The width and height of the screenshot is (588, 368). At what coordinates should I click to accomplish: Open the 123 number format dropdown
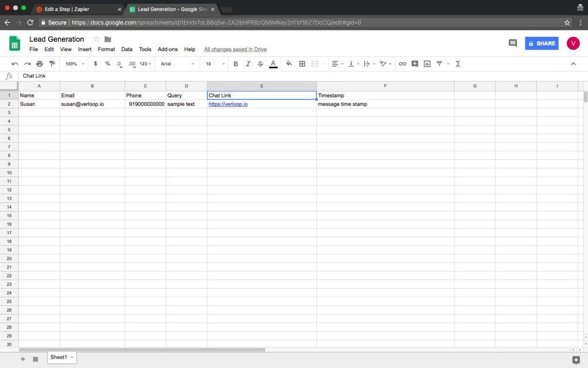tap(145, 64)
